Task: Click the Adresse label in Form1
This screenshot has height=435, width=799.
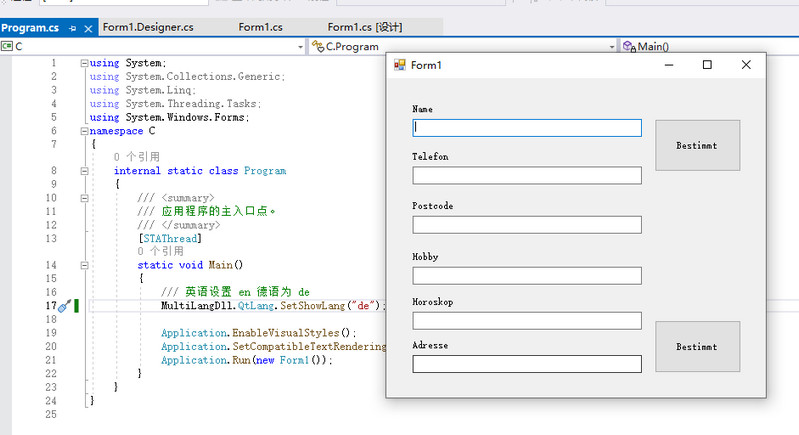Action: click(x=430, y=345)
